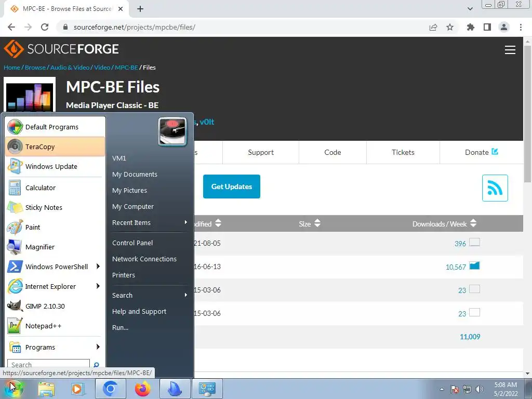Open the tab search dropdown arrow
532x399 pixels.
tap(470, 9)
